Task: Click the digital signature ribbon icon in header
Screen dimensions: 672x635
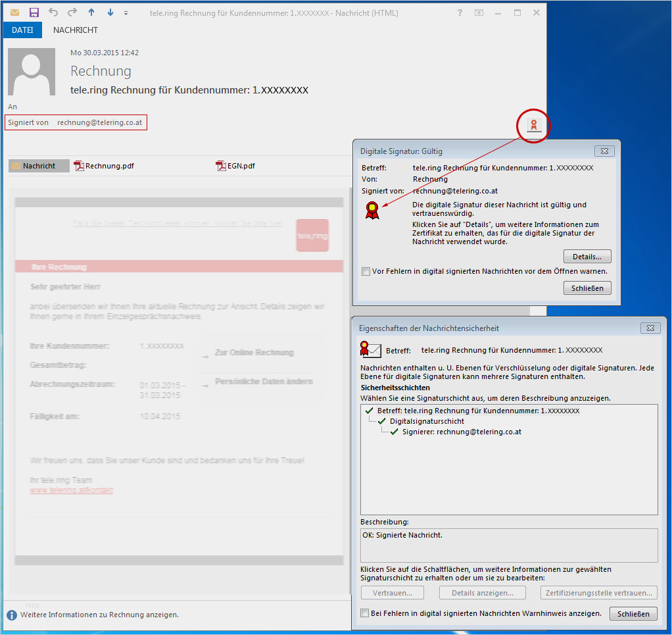Action: tap(533, 126)
